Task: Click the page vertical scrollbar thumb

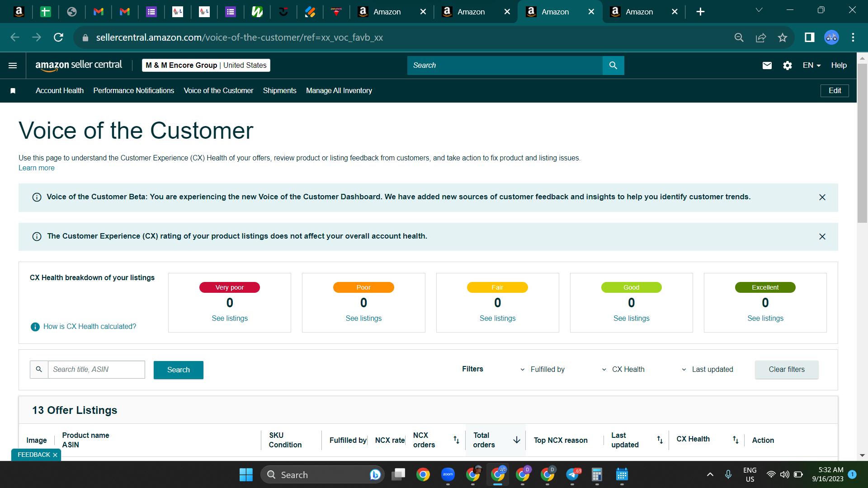Action: (862, 143)
